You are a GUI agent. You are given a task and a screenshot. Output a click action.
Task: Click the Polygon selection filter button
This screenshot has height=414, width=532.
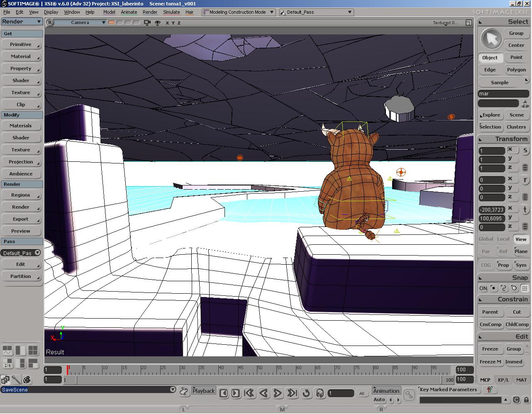tap(516, 70)
